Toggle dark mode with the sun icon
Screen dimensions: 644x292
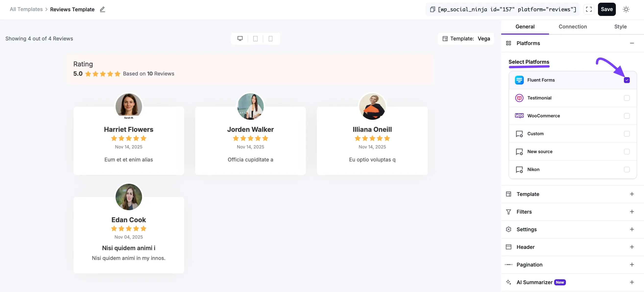click(x=626, y=9)
